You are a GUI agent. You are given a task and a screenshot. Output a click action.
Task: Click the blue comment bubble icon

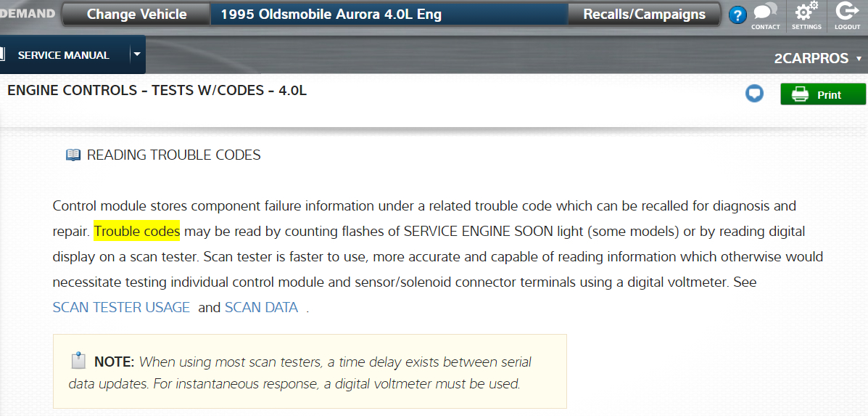[x=755, y=94]
